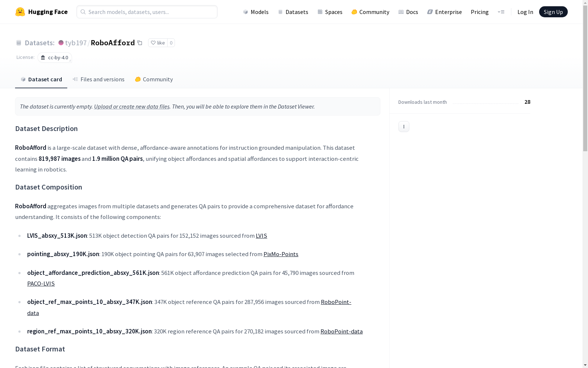
Task: Go to Spaces
Action: coord(330,12)
